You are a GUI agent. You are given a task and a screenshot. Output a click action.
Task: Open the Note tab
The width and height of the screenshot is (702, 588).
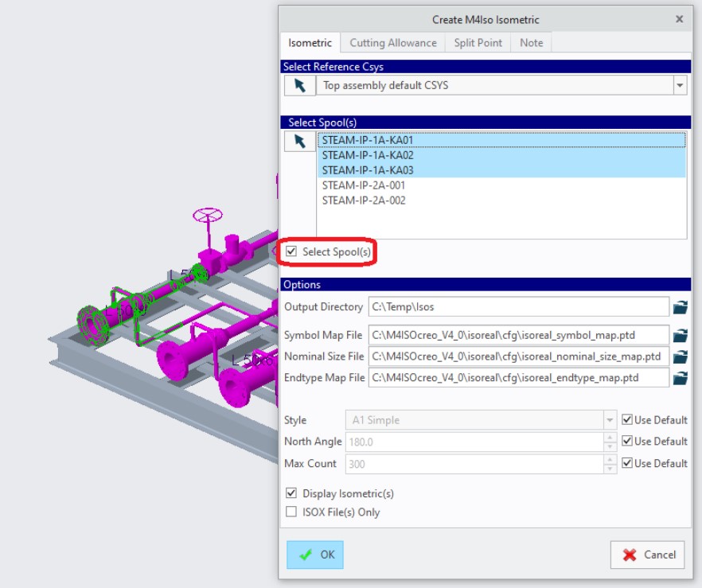[x=531, y=43]
